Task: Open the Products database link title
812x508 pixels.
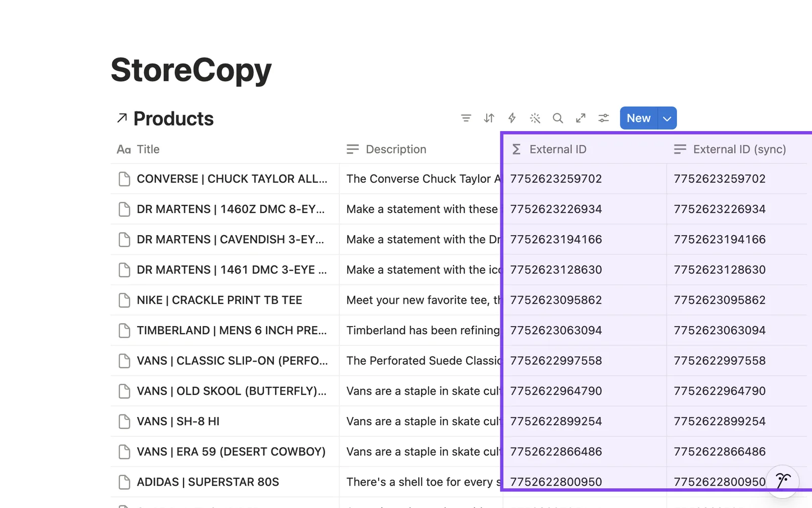Action: pyautogui.click(x=174, y=119)
